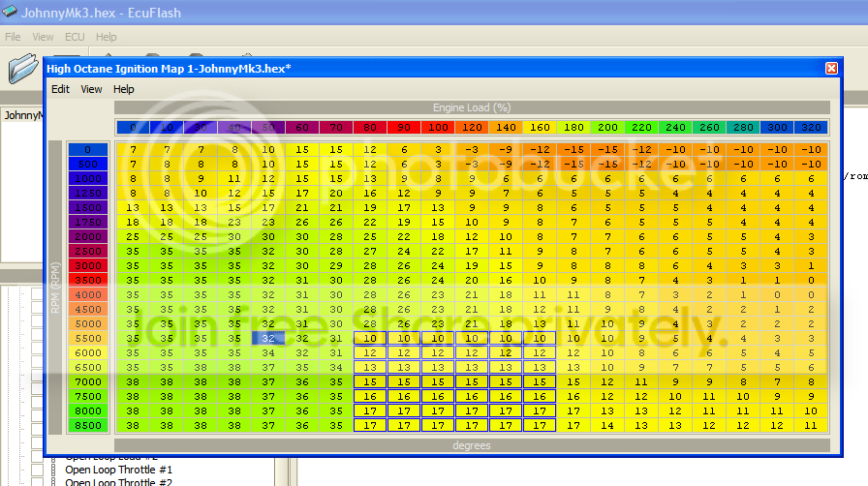Tick the checkbox beside Open Loop Throttle #1
868x486 pixels.
point(37,470)
